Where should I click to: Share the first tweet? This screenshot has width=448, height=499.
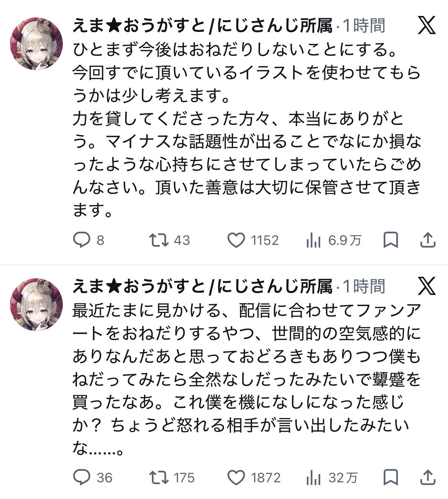click(428, 240)
